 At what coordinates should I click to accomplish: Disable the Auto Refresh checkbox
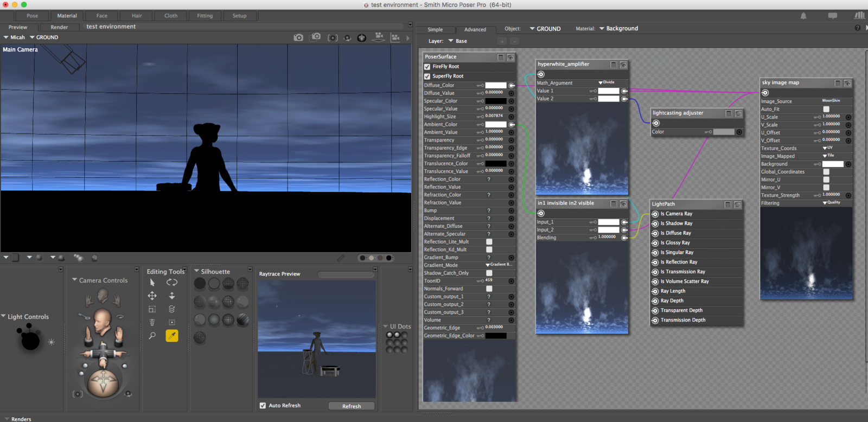tap(263, 406)
